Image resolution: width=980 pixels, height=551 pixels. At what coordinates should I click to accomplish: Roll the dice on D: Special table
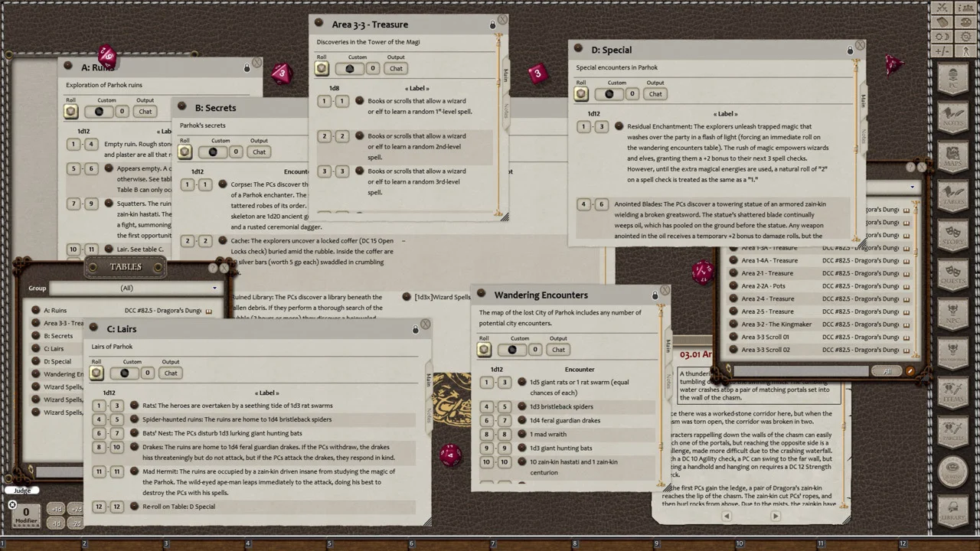tap(581, 94)
